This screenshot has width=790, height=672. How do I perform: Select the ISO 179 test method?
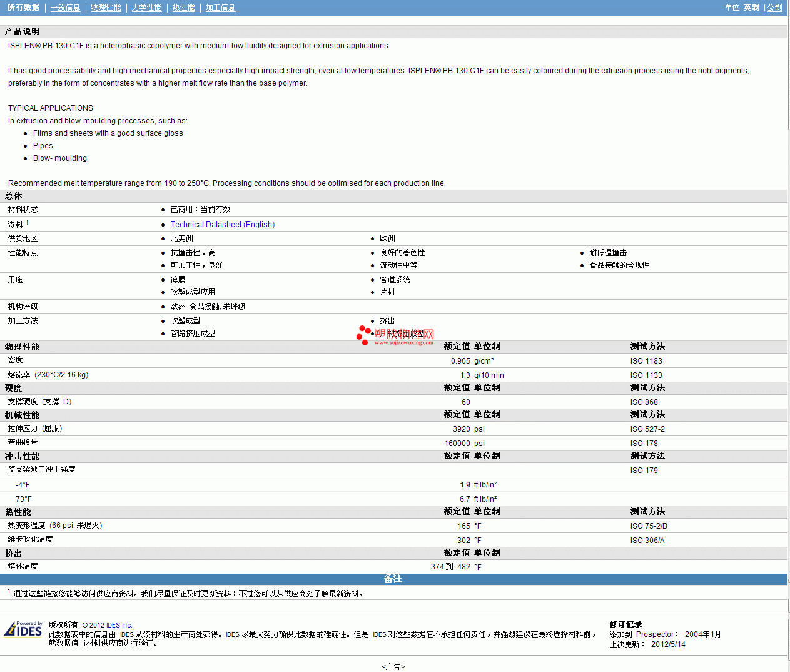(644, 471)
